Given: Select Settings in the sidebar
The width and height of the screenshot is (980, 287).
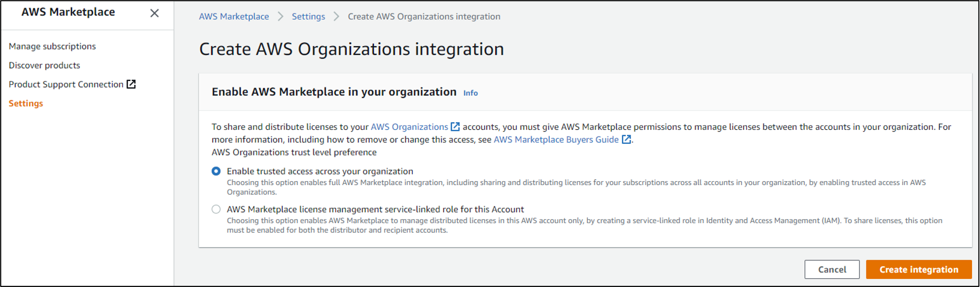Looking at the screenshot, I should (26, 104).
